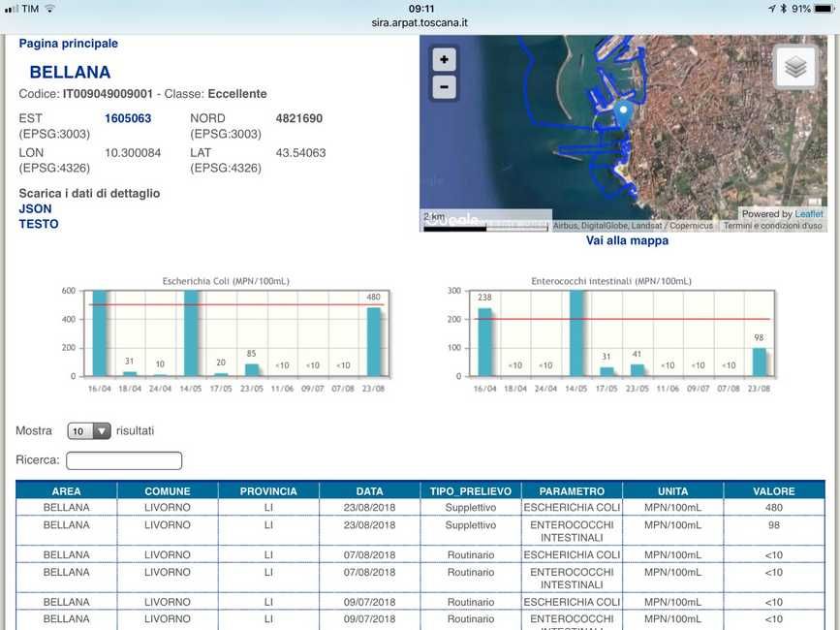Image resolution: width=840 pixels, height=630 pixels.
Task: Tap the sira.arpat.toscana.it address bar
Action: click(420, 22)
